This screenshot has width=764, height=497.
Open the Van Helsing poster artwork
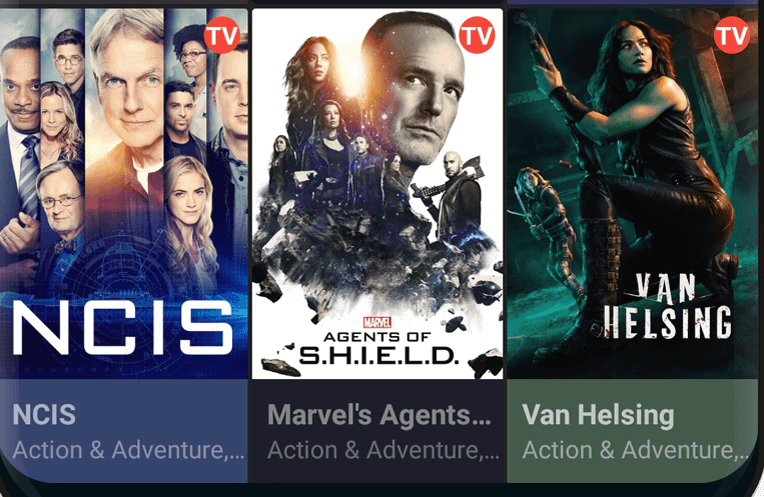tap(633, 193)
